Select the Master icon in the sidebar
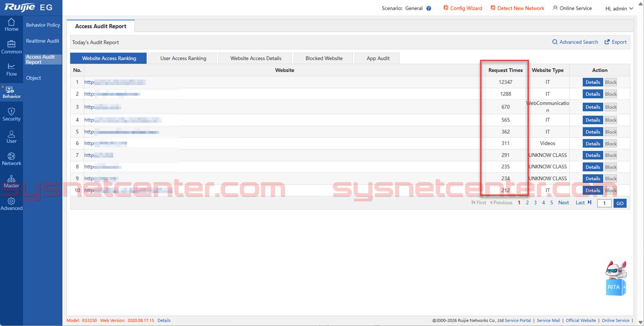 point(11,179)
